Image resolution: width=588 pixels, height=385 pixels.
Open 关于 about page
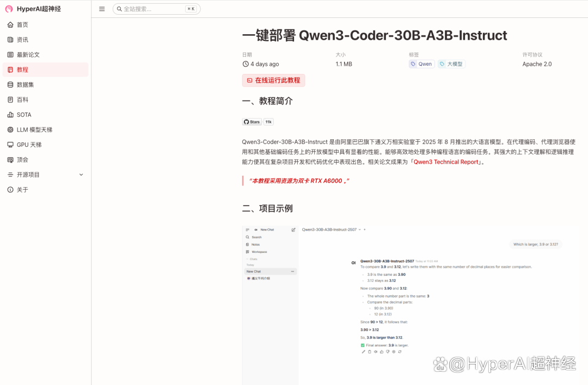click(x=22, y=190)
